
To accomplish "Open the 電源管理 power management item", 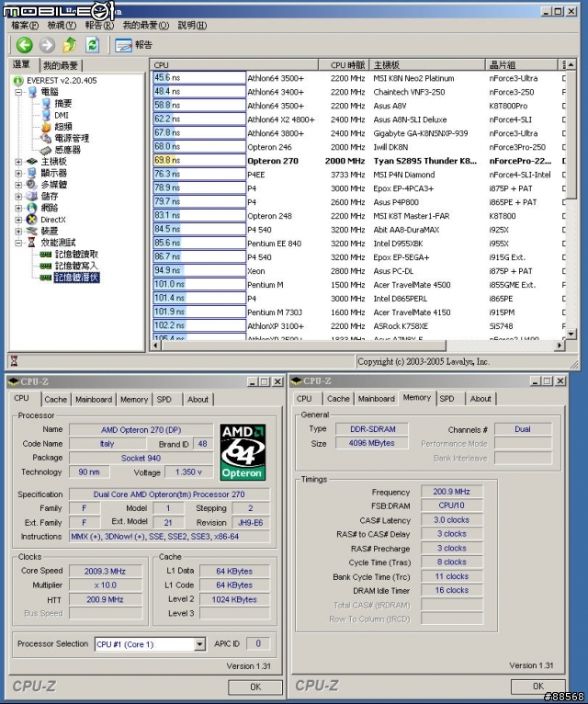I will click(x=72, y=138).
